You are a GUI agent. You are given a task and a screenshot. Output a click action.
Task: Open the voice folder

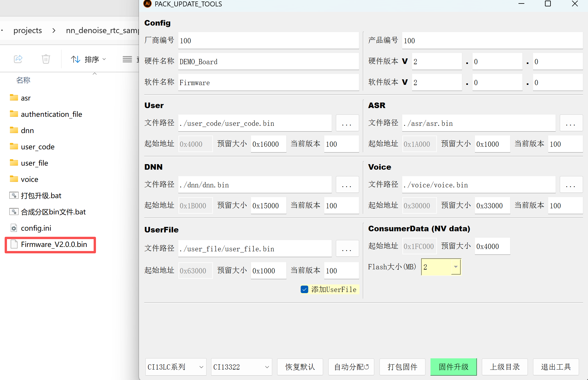click(x=29, y=179)
